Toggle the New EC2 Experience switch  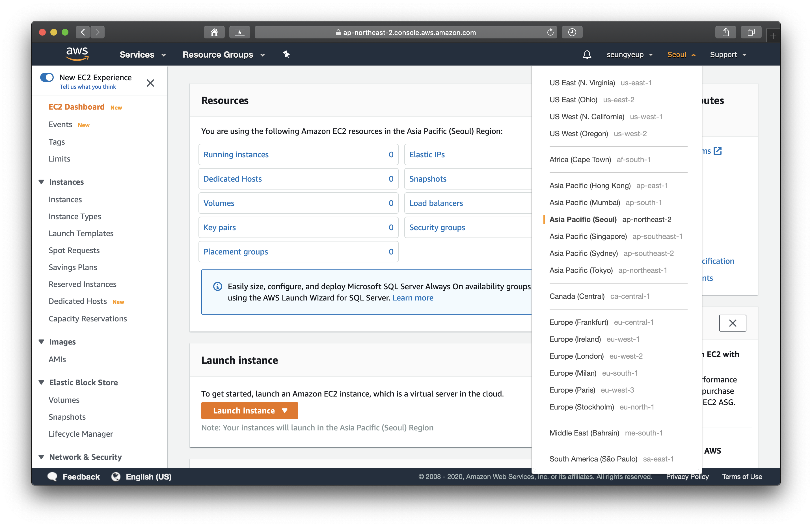coord(47,77)
